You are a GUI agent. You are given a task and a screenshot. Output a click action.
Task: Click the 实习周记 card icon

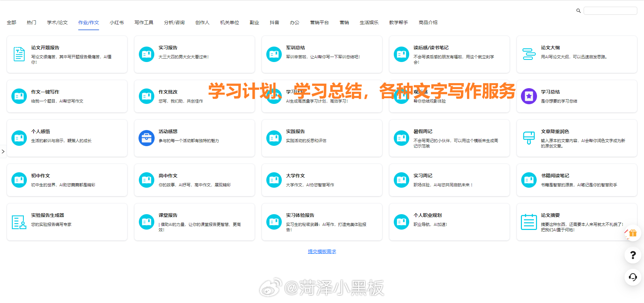click(x=401, y=180)
